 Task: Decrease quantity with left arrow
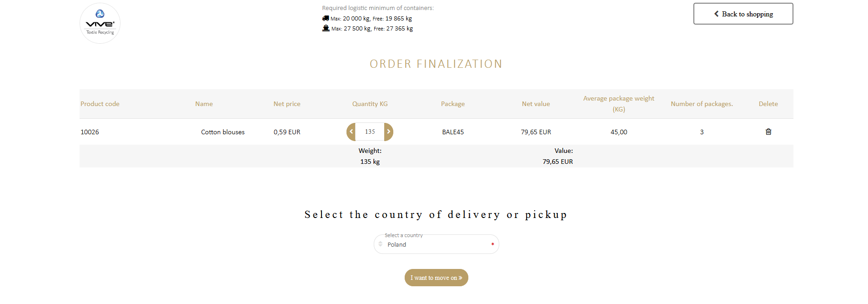pyautogui.click(x=351, y=132)
